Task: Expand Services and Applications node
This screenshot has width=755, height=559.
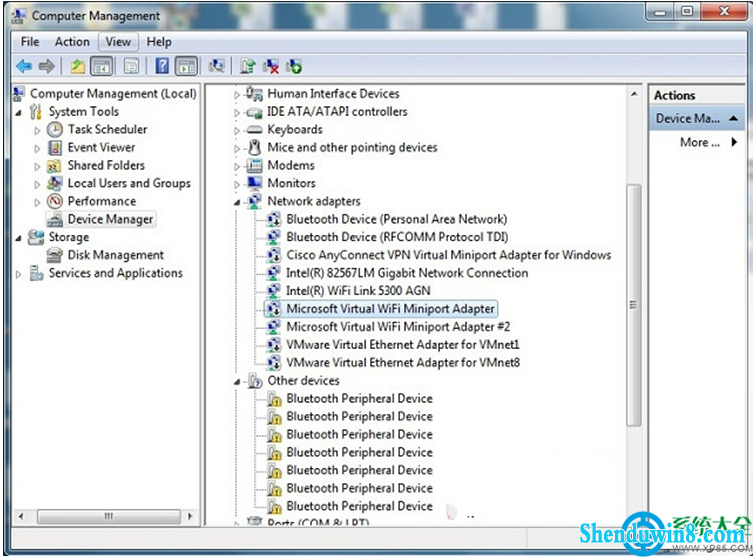Action: [19, 274]
